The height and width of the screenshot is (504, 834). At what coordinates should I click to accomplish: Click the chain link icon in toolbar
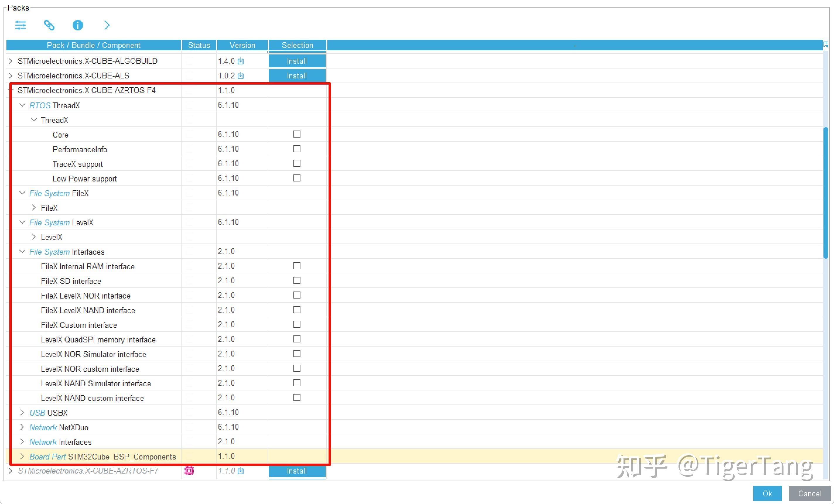[x=49, y=25]
